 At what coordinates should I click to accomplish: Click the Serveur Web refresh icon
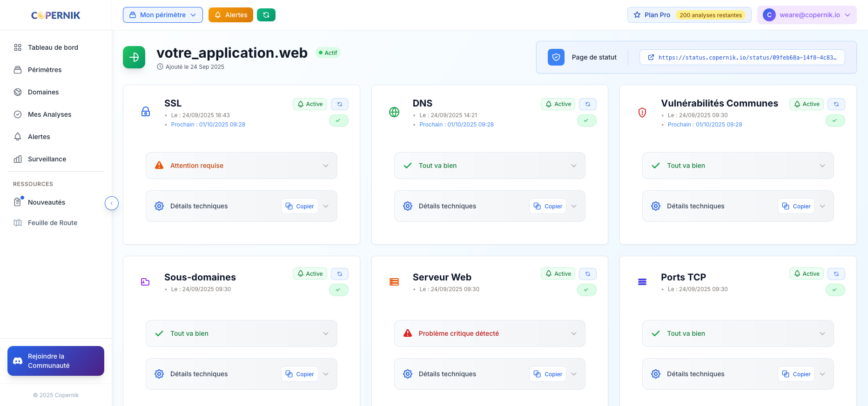587,274
